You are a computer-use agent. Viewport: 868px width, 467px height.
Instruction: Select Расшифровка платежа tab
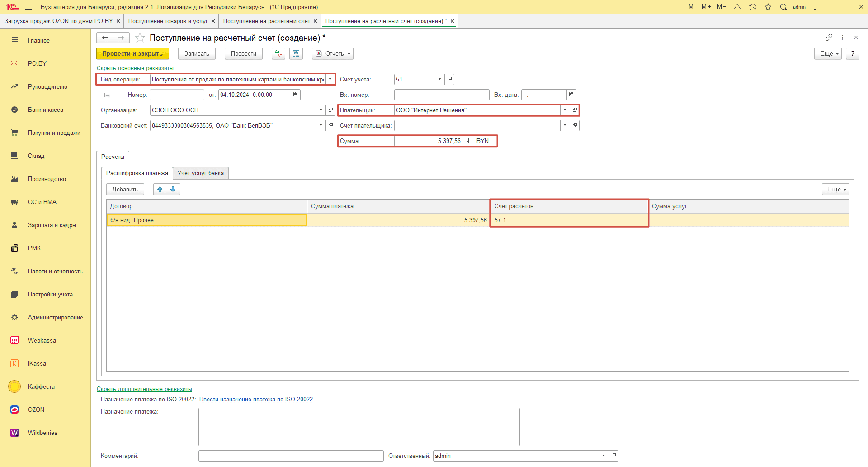pyautogui.click(x=137, y=173)
